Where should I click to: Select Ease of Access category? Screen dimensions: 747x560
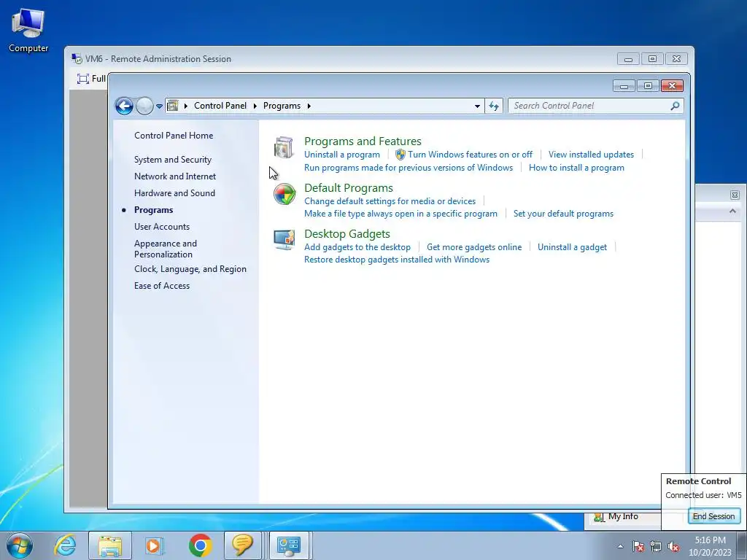161,286
